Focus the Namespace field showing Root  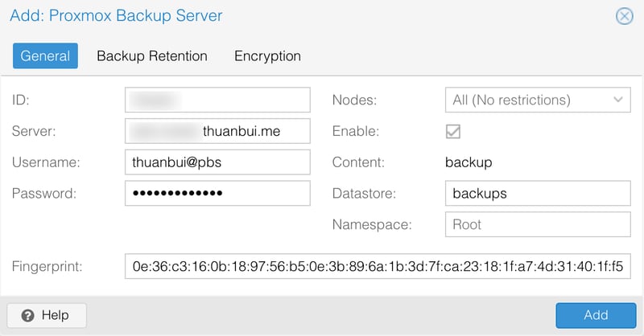[x=537, y=224]
